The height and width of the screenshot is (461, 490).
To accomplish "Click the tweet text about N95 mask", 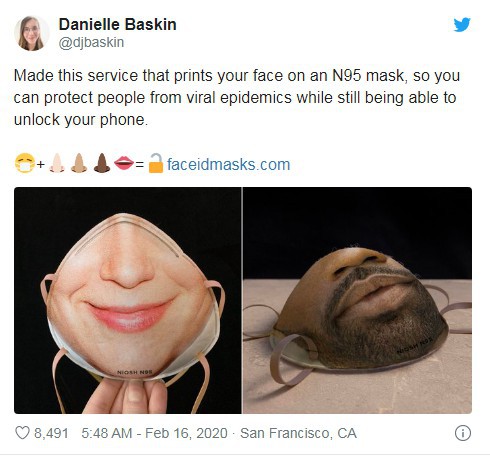I will 237,97.
